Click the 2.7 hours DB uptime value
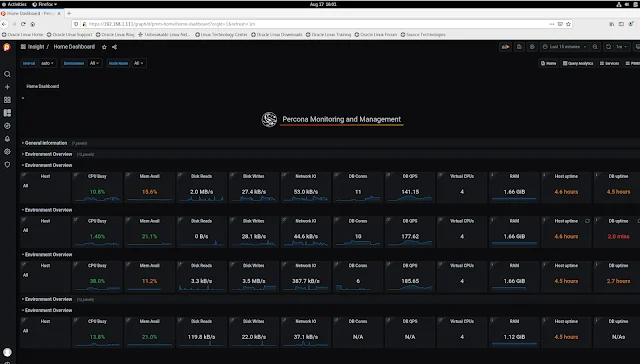The image size is (640, 364). tap(618, 281)
